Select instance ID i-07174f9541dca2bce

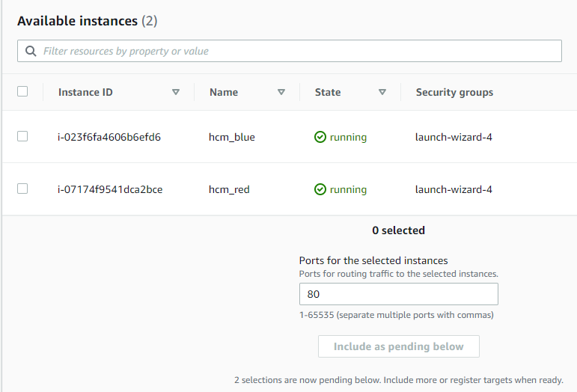pyautogui.click(x=110, y=189)
